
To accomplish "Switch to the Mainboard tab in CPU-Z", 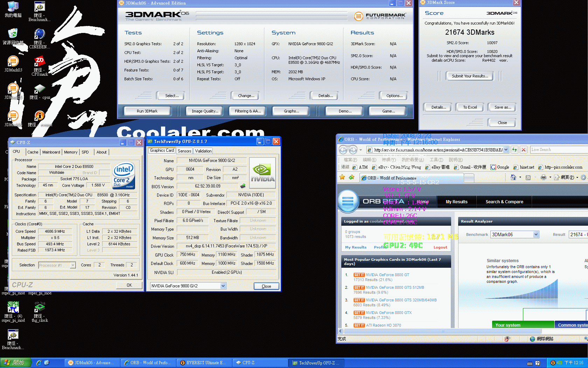I will tap(51, 152).
